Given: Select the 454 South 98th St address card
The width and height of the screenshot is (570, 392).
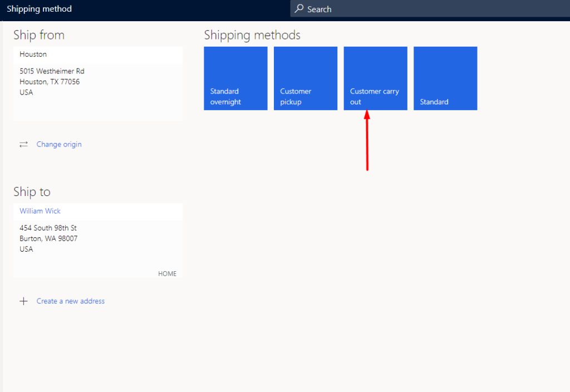Looking at the screenshot, I should pos(98,241).
